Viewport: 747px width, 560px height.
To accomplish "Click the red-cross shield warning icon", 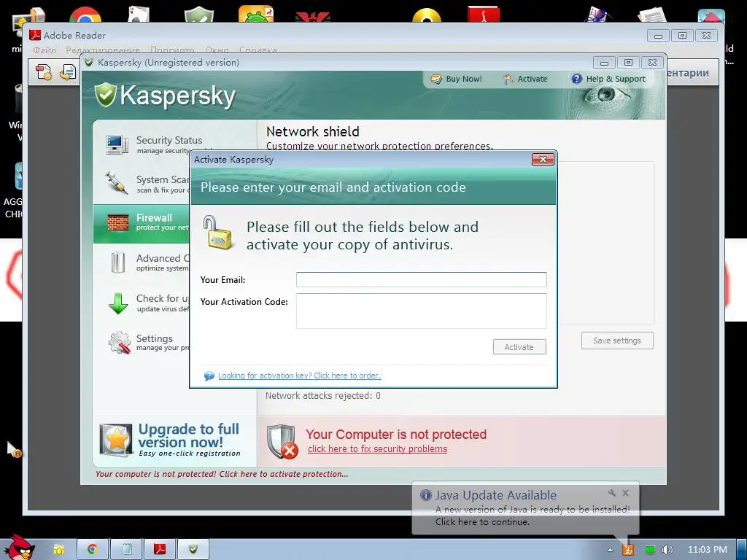I will (282, 441).
